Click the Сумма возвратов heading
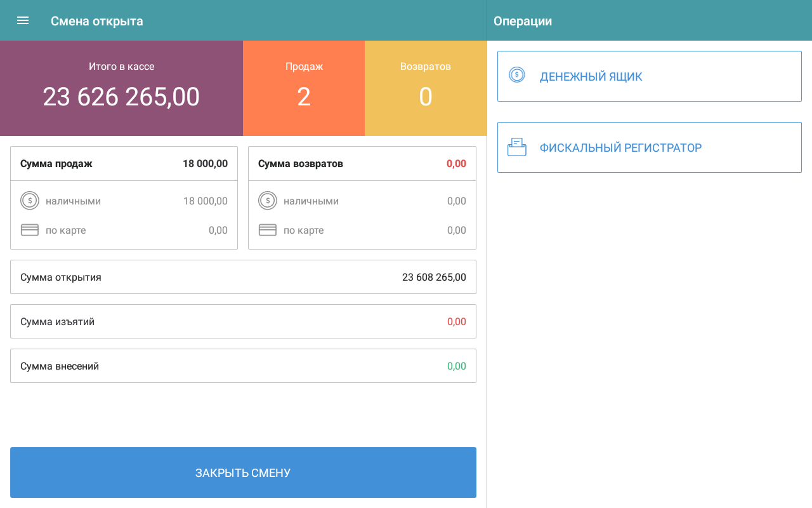Image resolution: width=812 pixels, height=508 pixels. click(x=301, y=164)
